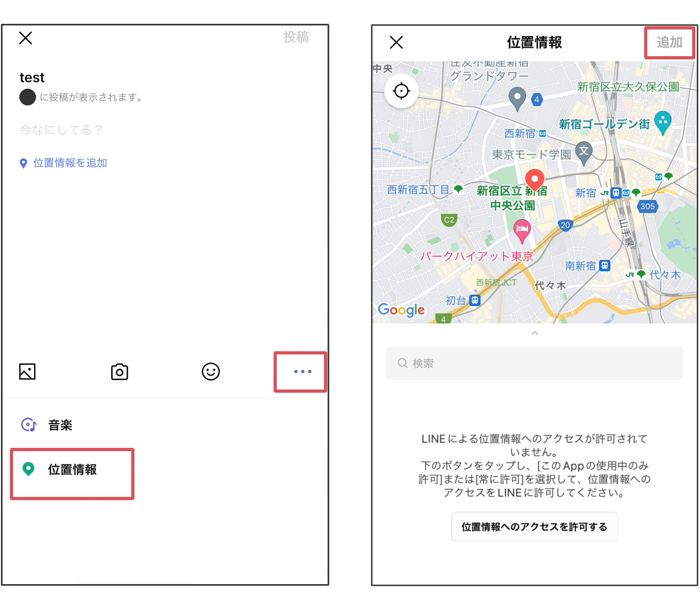This screenshot has height=607, width=700.
Task: Tap the test title text
Action: pos(32,78)
